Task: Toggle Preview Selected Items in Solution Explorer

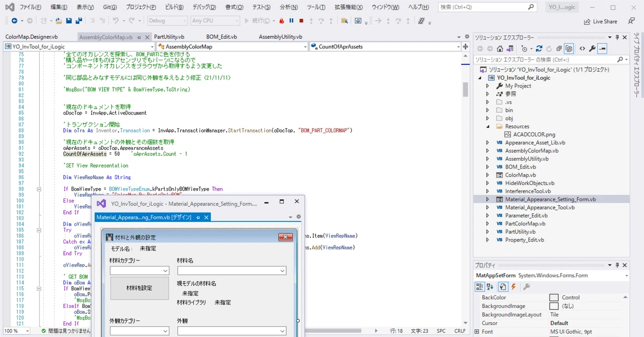Action: pyautogui.click(x=602, y=49)
